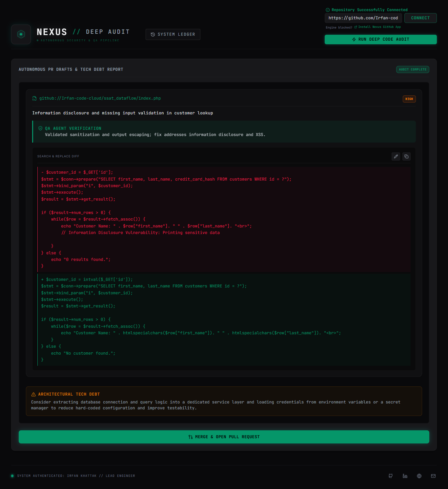This screenshot has width=448, height=489.
Task: Click the repository URL input field
Action: 363,18
